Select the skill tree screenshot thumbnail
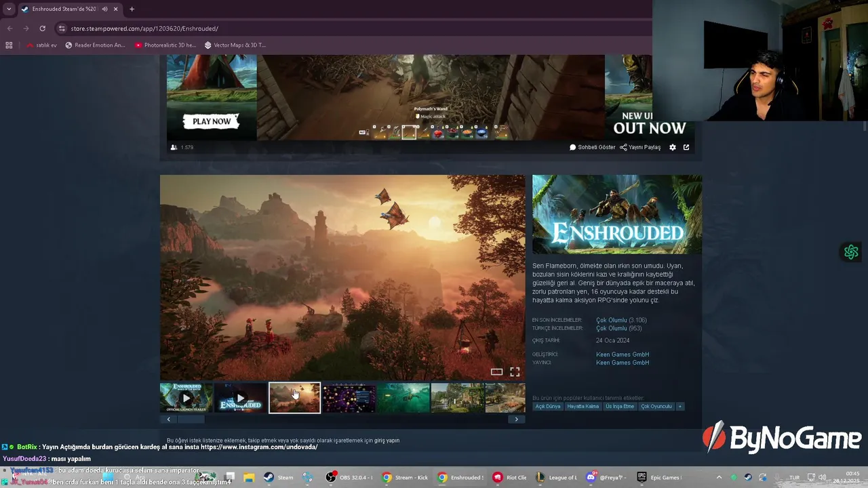This screenshot has width=868, height=488. coord(349,398)
